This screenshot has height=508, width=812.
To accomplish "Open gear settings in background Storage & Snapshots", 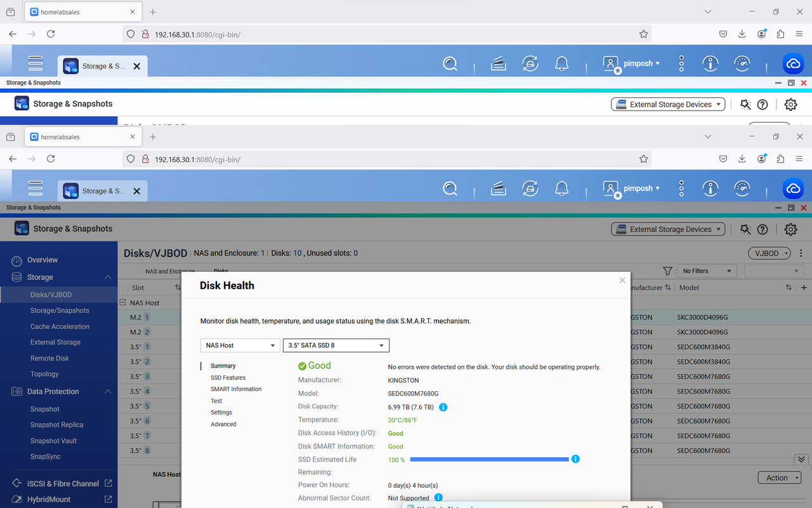I will (x=790, y=104).
